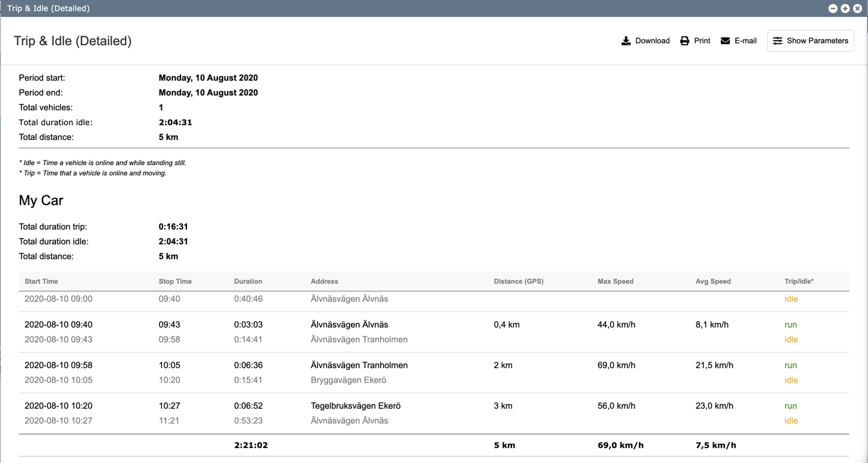868x463 pixels.
Task: Click the printer icon
Action: pyautogui.click(x=685, y=41)
